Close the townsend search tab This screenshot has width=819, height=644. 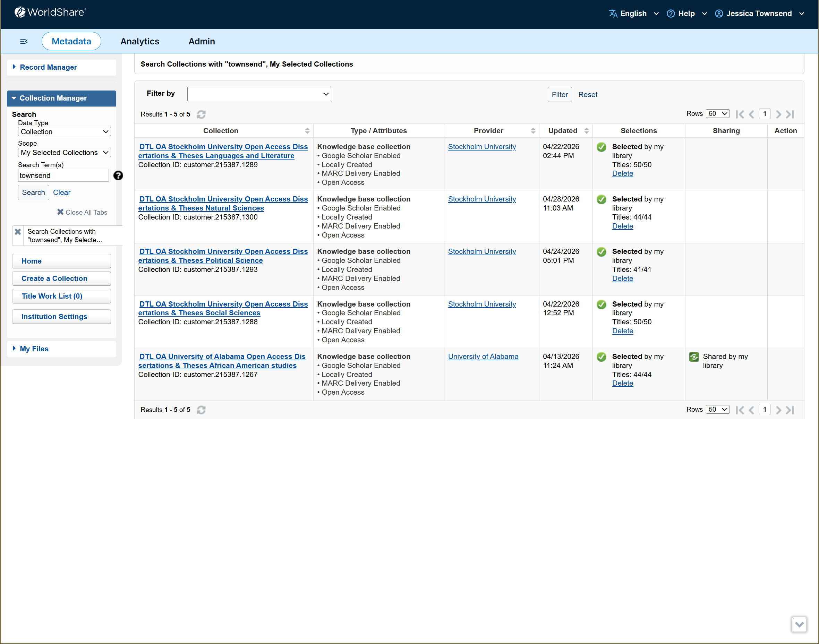pos(18,232)
